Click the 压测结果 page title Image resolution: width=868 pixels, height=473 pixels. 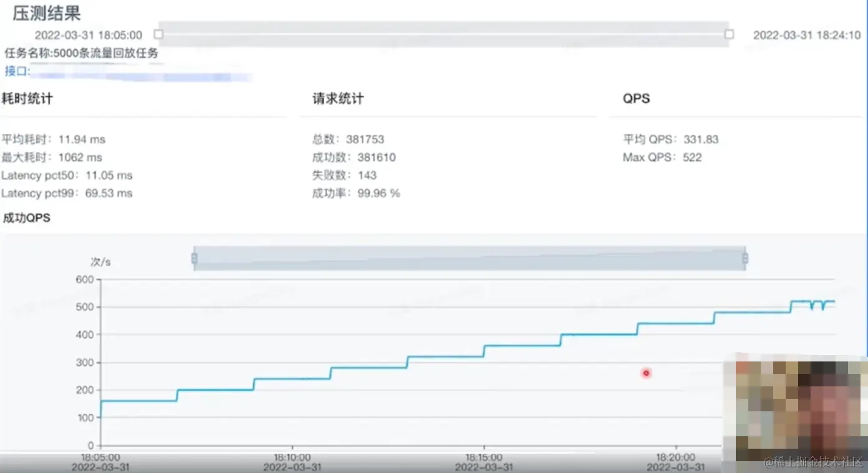click(x=47, y=13)
